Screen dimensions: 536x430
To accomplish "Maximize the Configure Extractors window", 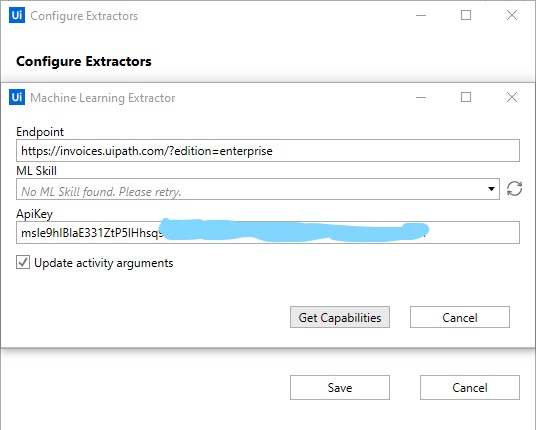I will point(466,15).
